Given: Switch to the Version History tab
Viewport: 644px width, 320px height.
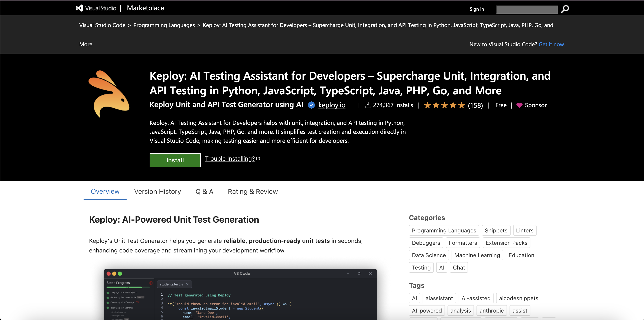Looking at the screenshot, I should click(157, 192).
